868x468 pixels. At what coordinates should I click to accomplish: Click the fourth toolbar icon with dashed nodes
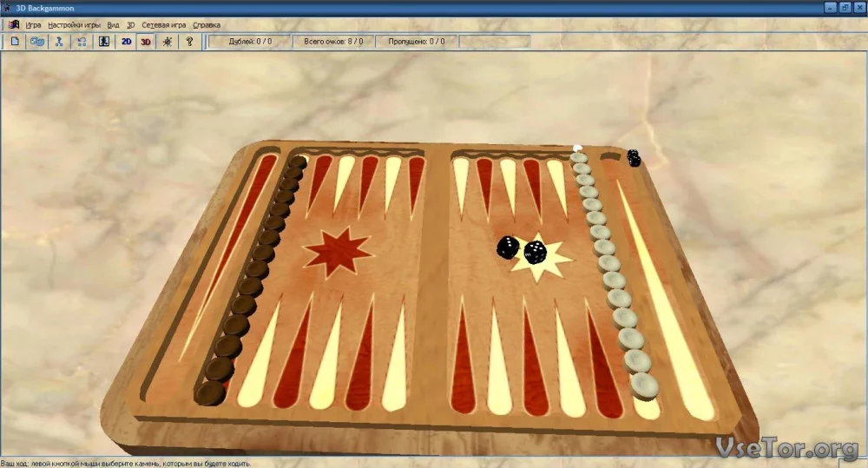click(x=82, y=41)
